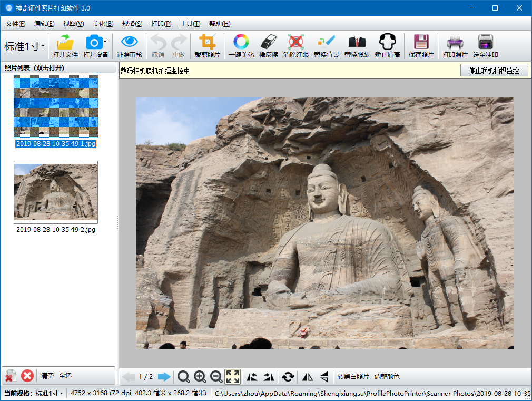
Task: Click the 停止联机拍摄监控 button
Action: coord(494,70)
